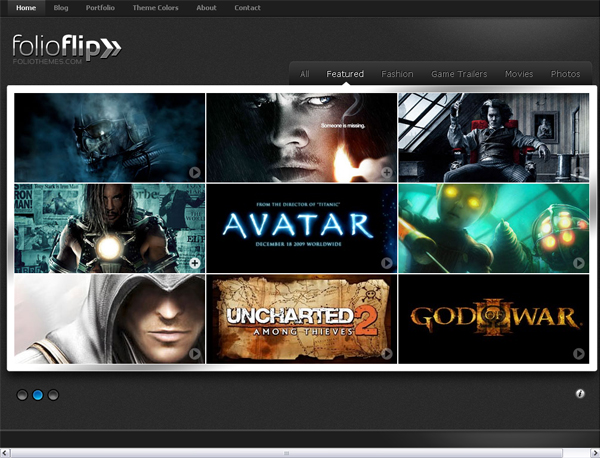
Task: Expand the 'Someone is missing' poster image
Action: [387, 173]
